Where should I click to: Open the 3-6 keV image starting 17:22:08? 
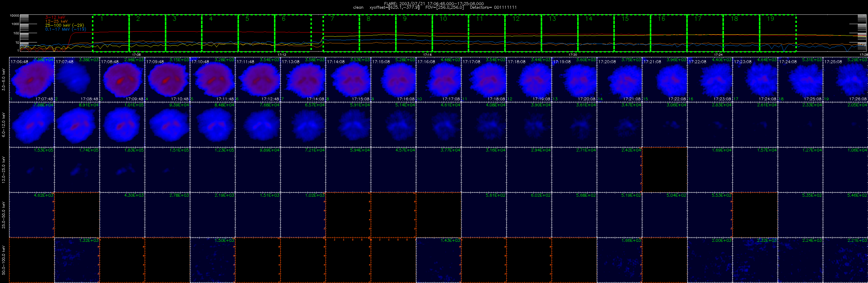(710, 79)
